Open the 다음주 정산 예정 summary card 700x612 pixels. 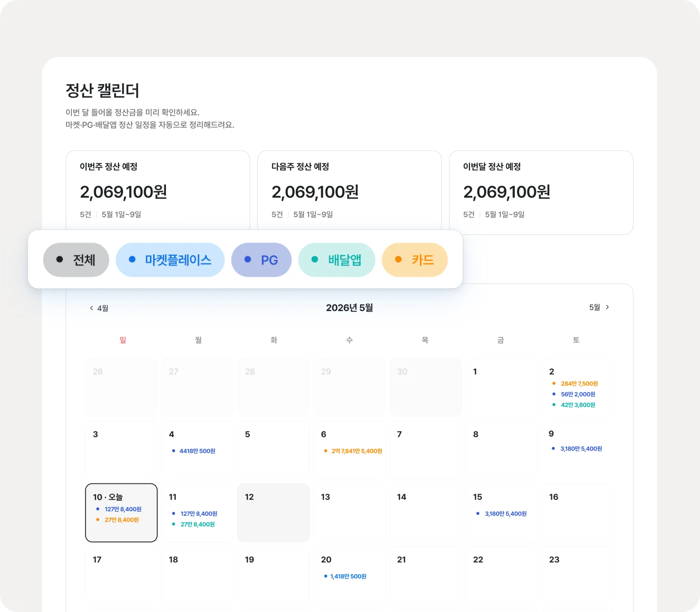349,190
